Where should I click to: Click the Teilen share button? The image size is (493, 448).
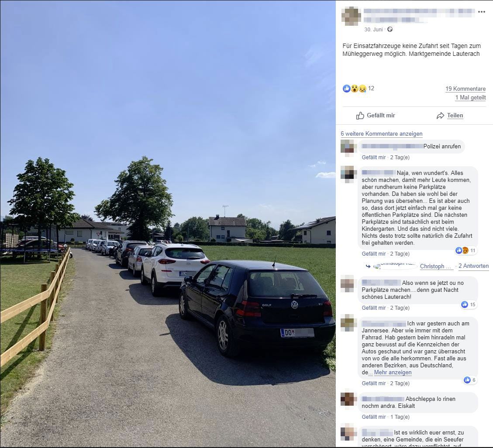450,116
